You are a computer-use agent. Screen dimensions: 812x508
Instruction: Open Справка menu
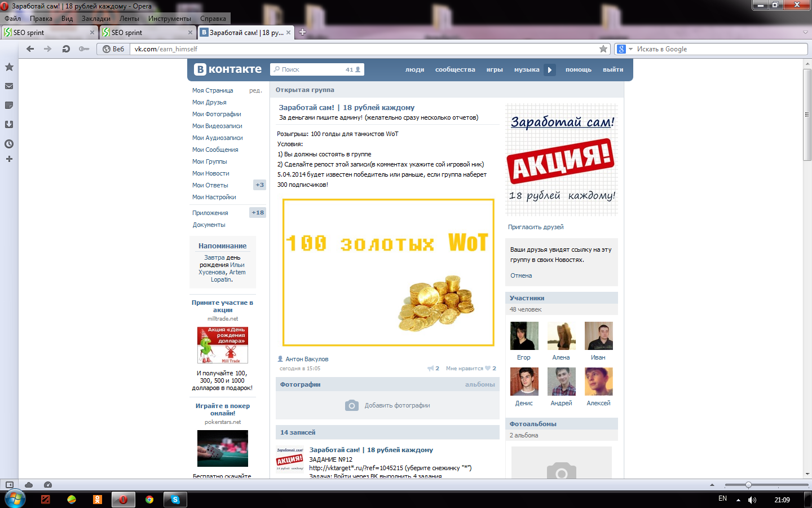[x=213, y=19]
